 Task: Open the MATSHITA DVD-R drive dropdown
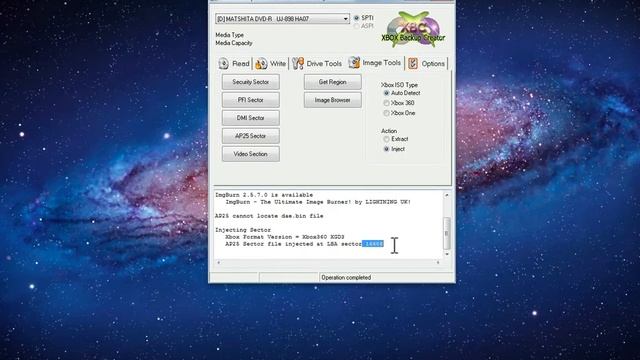(282, 19)
